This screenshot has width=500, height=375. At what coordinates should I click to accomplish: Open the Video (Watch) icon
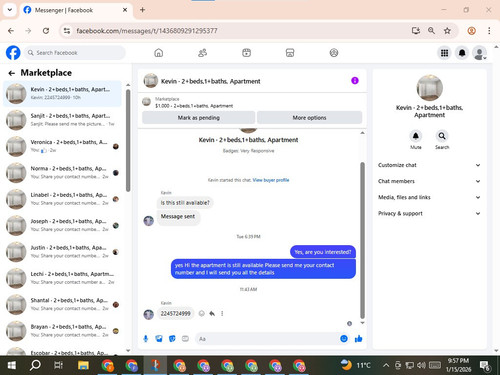[x=246, y=53]
